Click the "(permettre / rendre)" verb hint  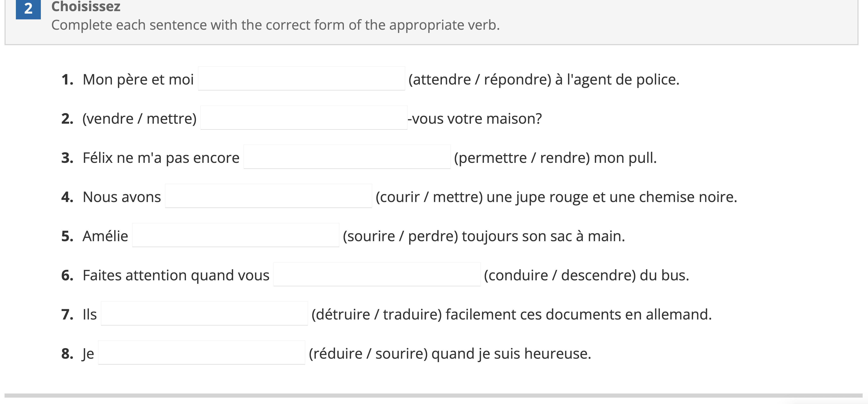(x=522, y=158)
